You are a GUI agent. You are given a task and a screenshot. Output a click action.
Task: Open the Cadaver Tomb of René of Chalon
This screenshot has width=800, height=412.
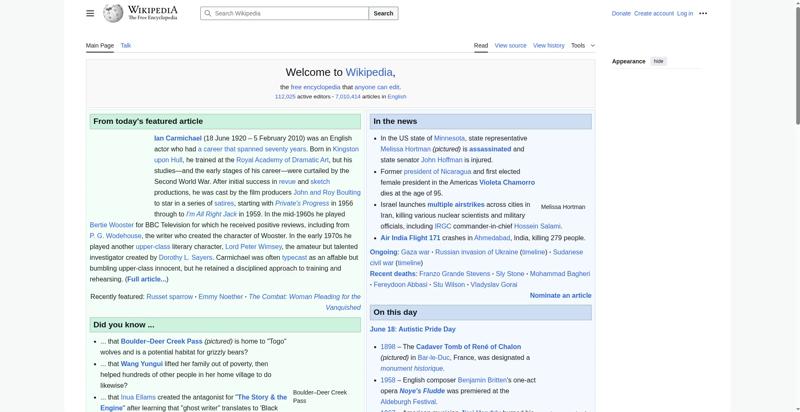point(468,347)
